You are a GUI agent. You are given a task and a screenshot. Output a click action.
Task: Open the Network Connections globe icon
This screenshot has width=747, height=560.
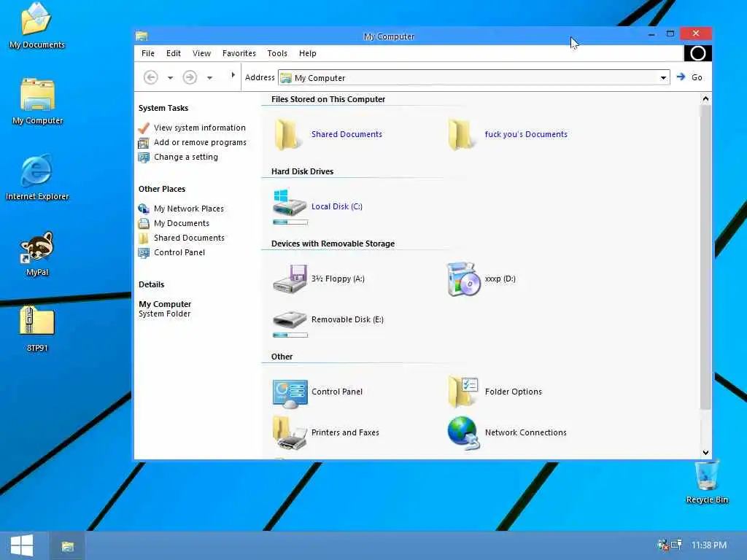click(463, 432)
